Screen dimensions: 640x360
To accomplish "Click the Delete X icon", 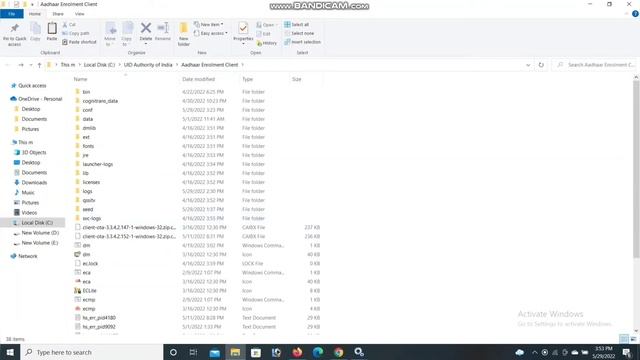I will [x=146, y=28].
